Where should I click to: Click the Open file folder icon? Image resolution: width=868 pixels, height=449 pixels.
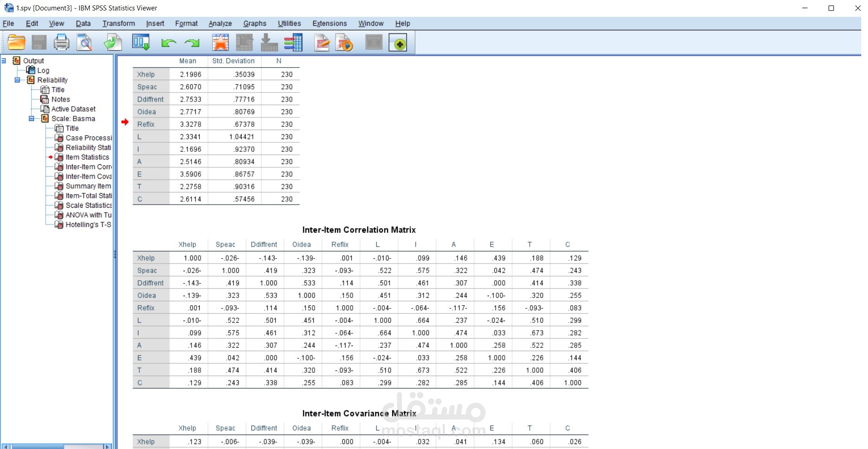(x=16, y=43)
